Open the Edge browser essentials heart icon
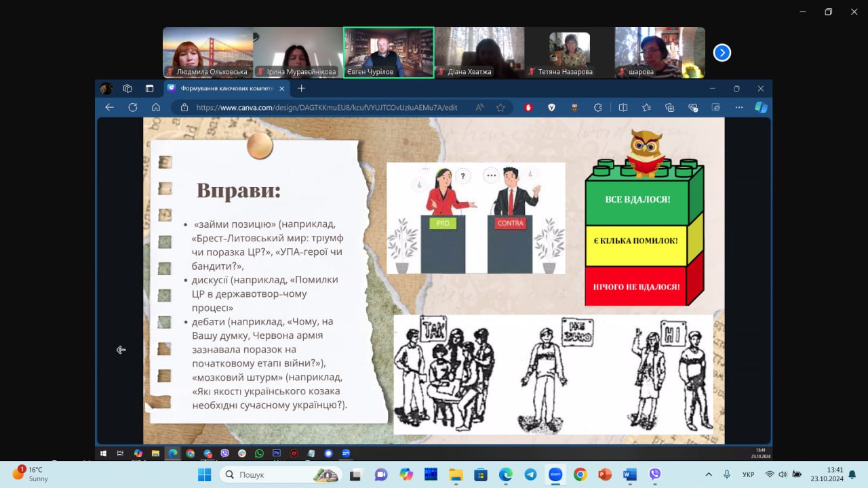The width and height of the screenshot is (868, 488). point(692,107)
